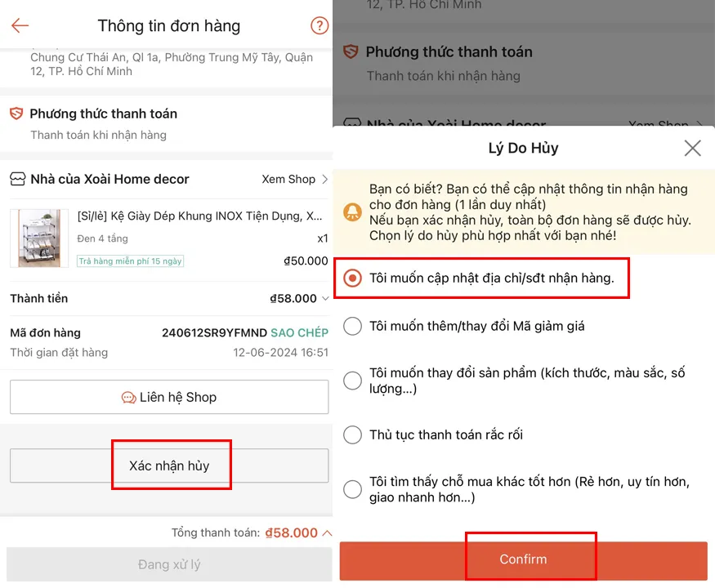Open the help icon next to order title
The image size is (715, 588).
pos(320,26)
